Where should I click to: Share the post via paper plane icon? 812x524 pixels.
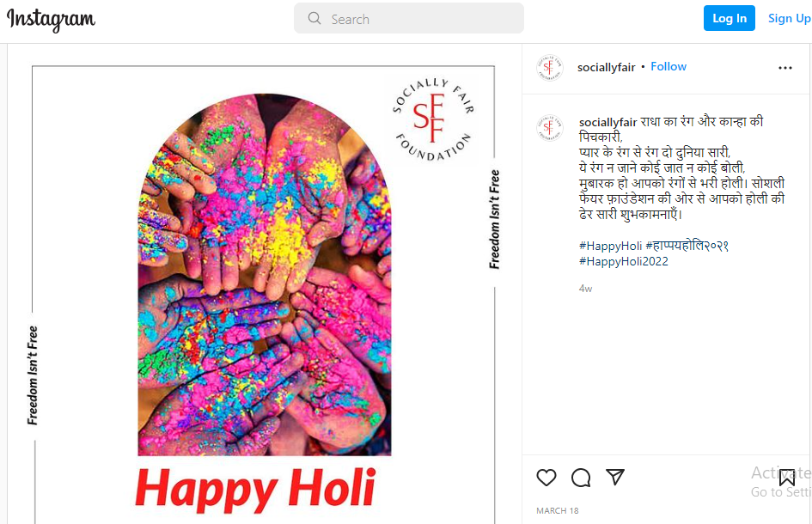(x=615, y=477)
